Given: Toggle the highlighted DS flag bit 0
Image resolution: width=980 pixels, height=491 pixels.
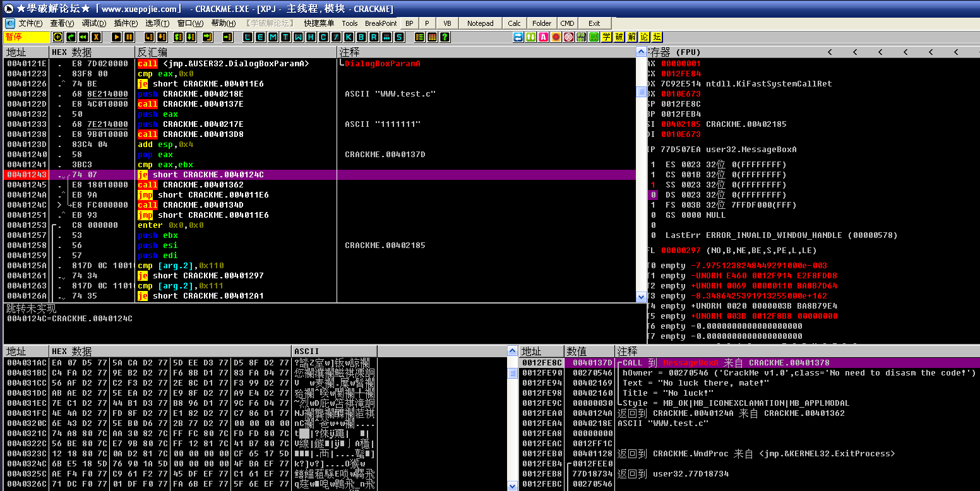Looking at the screenshot, I should (x=654, y=195).
